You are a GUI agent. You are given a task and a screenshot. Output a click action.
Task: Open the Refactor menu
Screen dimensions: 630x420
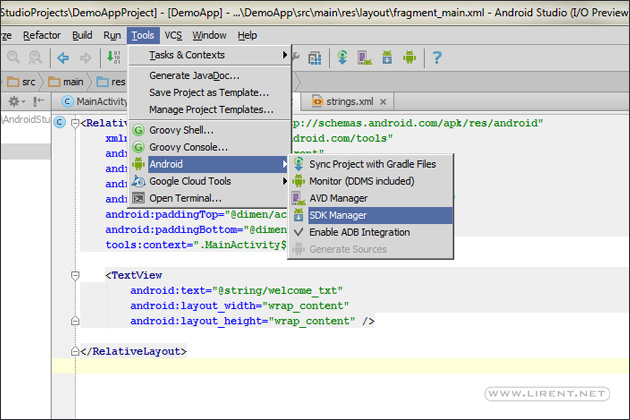[x=42, y=36]
